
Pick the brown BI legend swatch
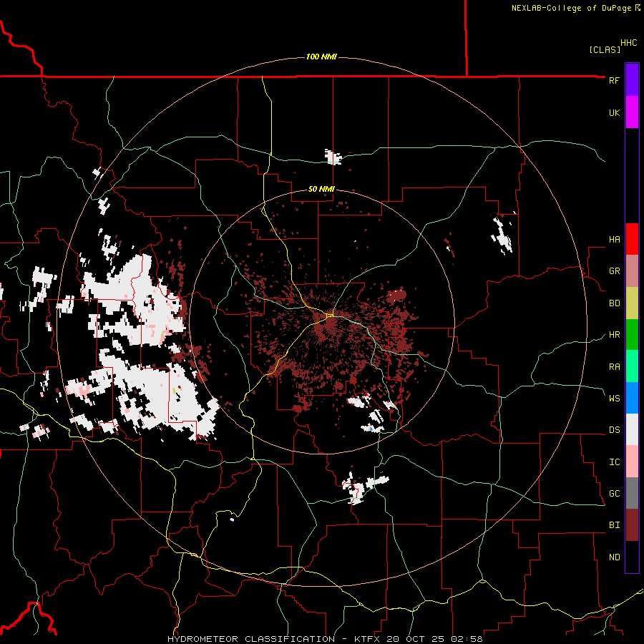(632, 525)
